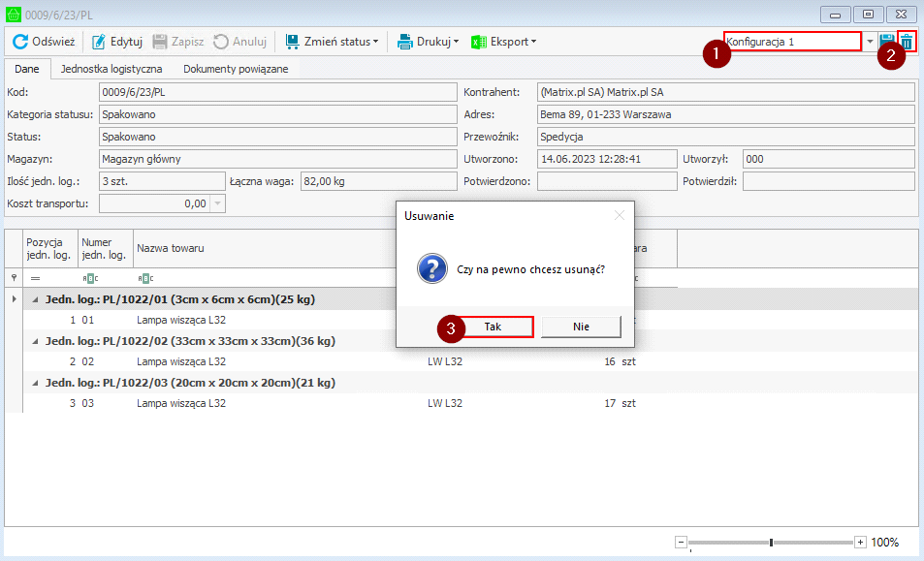Click the Drukuj printer icon
The image size is (924, 561).
point(405,42)
